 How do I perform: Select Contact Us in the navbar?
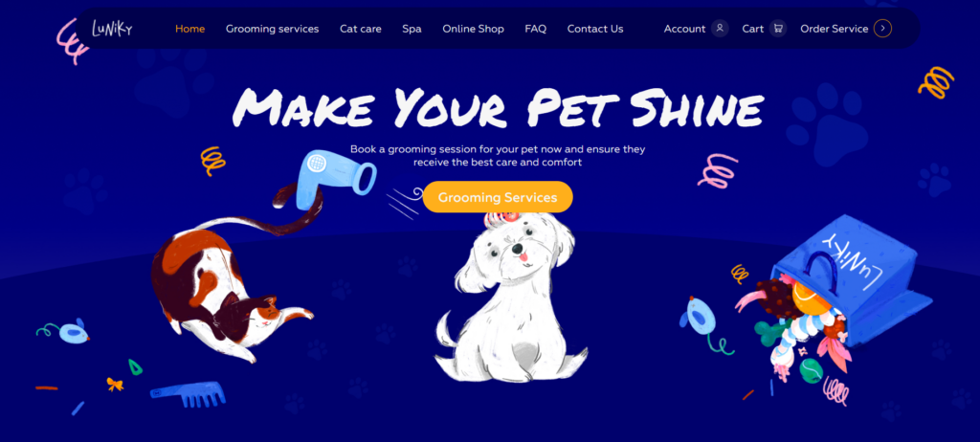click(595, 29)
